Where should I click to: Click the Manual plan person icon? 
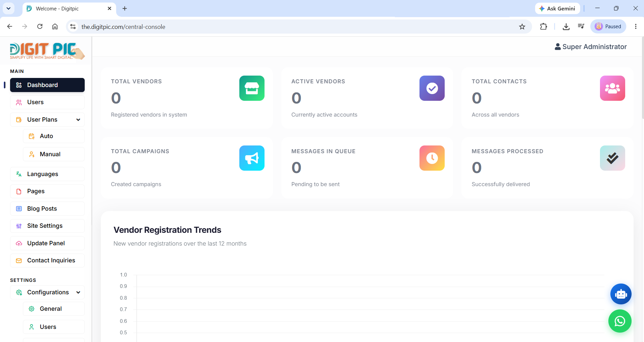32,154
